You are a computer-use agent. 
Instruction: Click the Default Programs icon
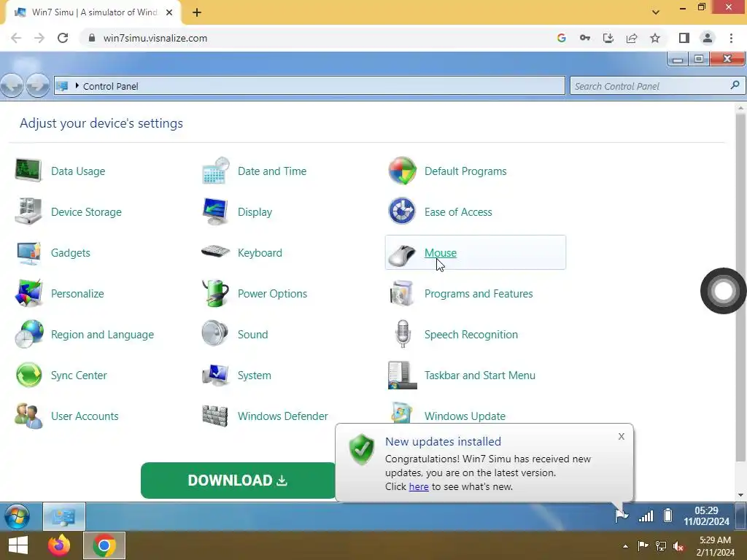[x=402, y=171]
